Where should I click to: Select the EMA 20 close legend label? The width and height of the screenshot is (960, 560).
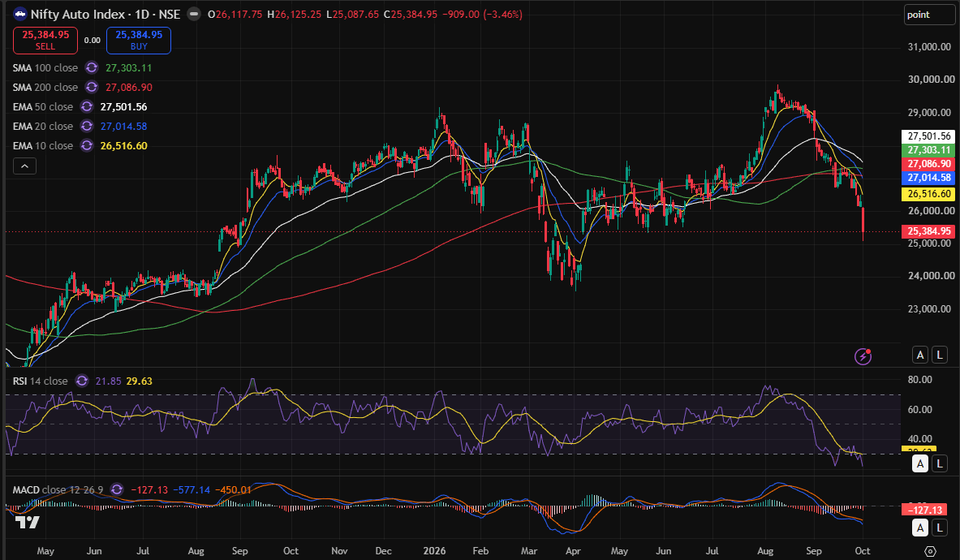coord(43,127)
